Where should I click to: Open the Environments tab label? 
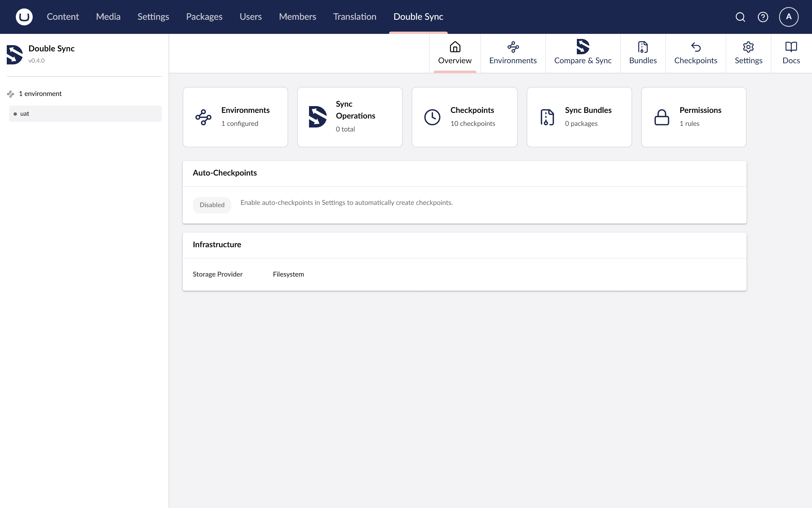[513, 60]
